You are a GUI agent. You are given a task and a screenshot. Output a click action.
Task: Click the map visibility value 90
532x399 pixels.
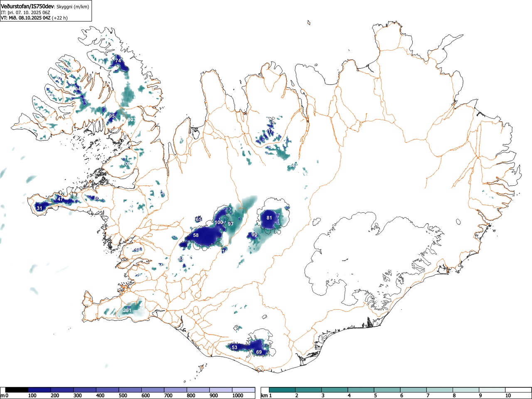click(x=254, y=235)
